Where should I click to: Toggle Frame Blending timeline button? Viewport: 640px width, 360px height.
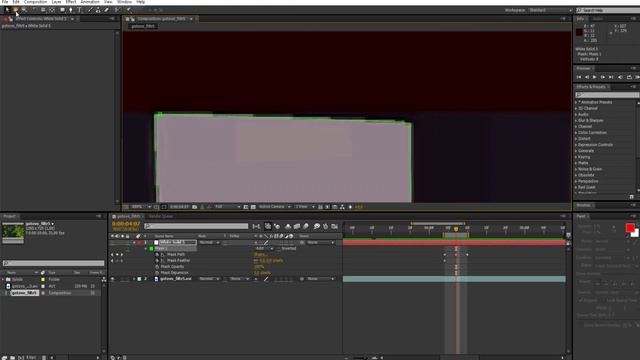(297, 226)
